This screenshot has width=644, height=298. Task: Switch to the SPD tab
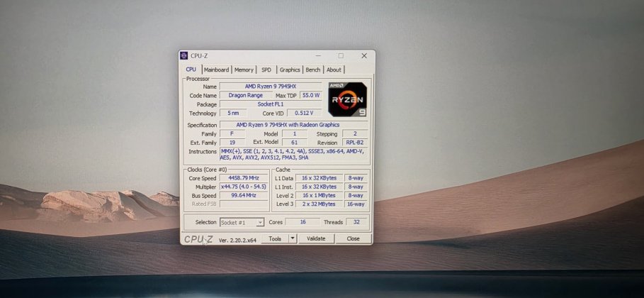[266, 70]
